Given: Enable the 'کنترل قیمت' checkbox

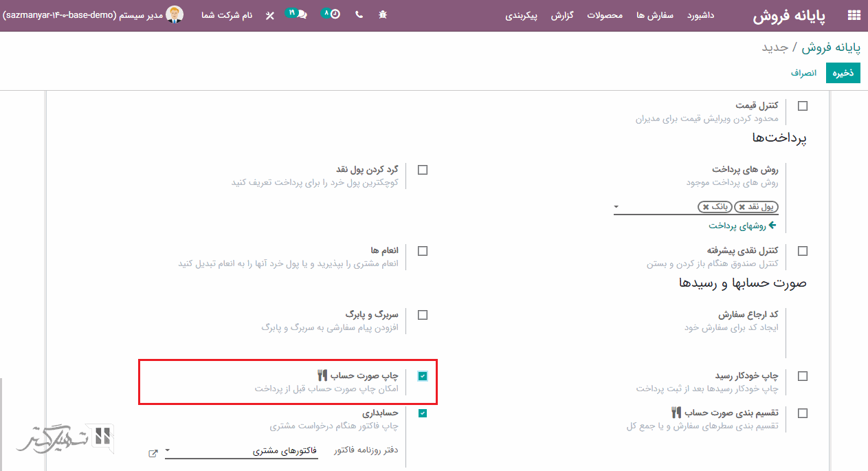Looking at the screenshot, I should point(803,106).
